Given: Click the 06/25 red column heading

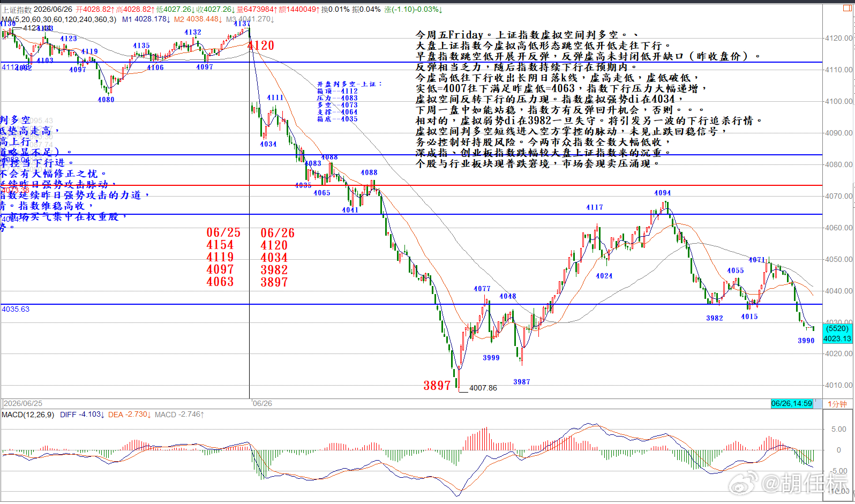Looking at the screenshot, I should (223, 232).
